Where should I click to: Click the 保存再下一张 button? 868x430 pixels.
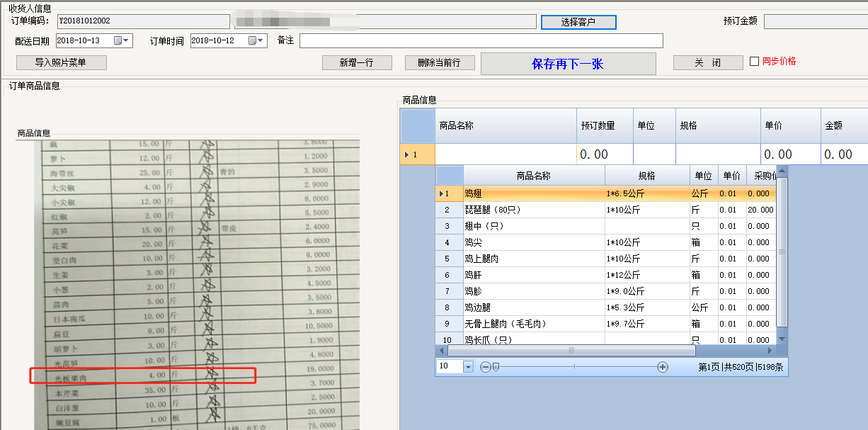coord(568,64)
